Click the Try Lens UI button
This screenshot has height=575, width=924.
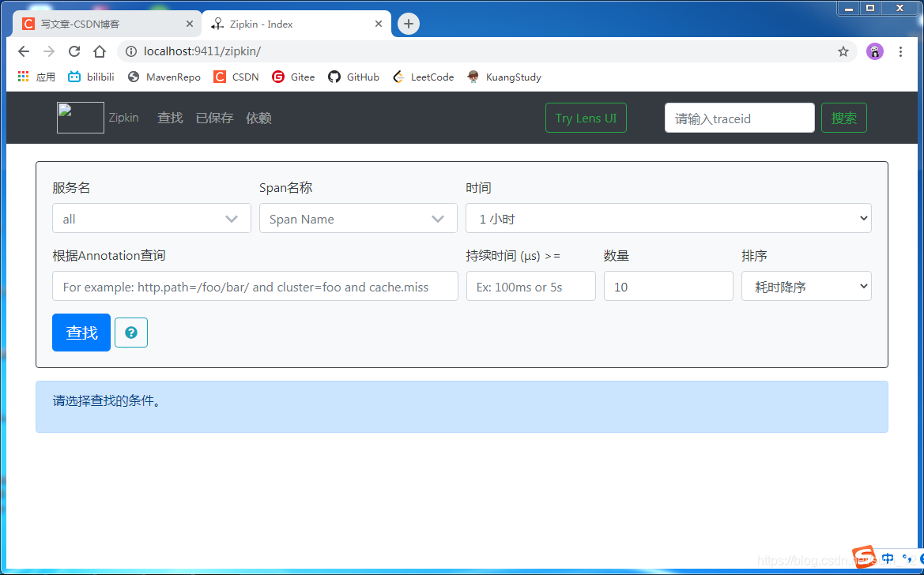[586, 118]
